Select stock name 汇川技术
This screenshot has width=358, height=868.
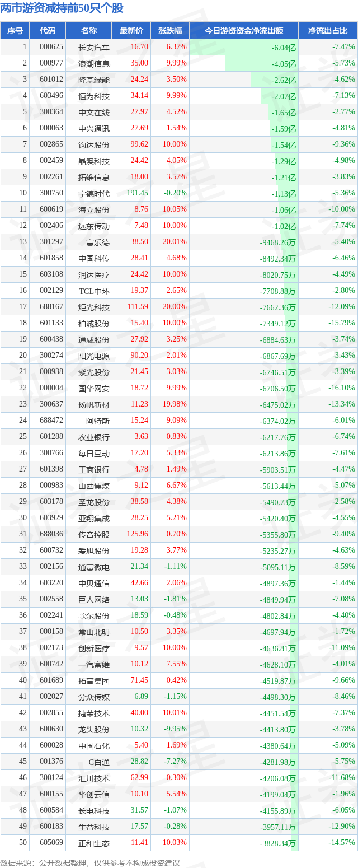click(94, 778)
